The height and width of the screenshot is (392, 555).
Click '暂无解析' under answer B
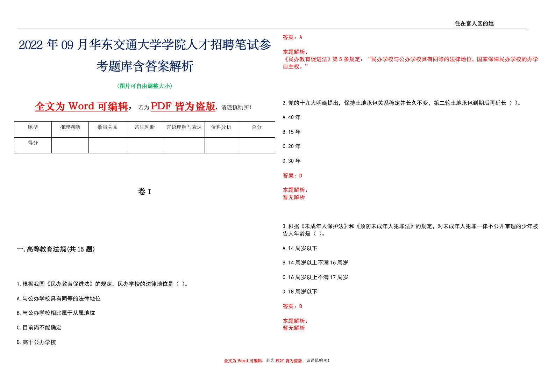[294, 328]
